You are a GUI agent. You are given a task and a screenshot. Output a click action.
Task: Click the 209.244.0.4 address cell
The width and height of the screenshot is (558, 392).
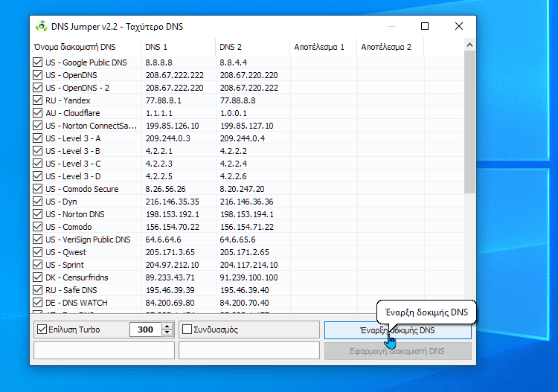(242, 138)
